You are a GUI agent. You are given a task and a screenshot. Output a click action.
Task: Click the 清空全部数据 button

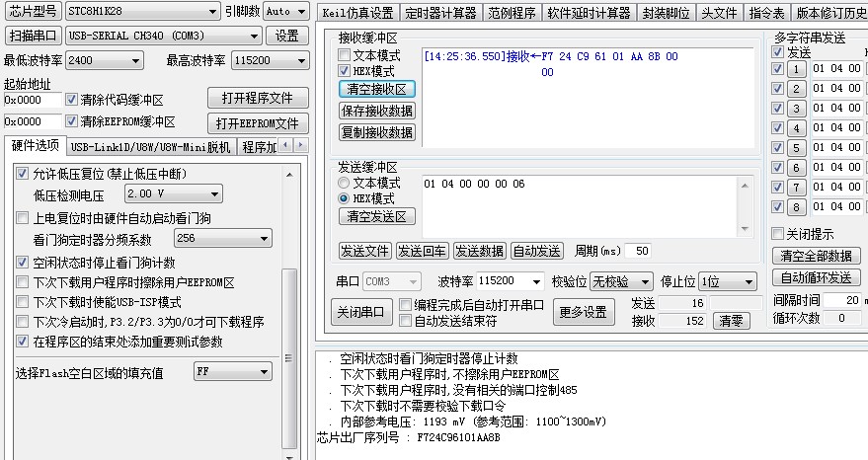click(816, 256)
